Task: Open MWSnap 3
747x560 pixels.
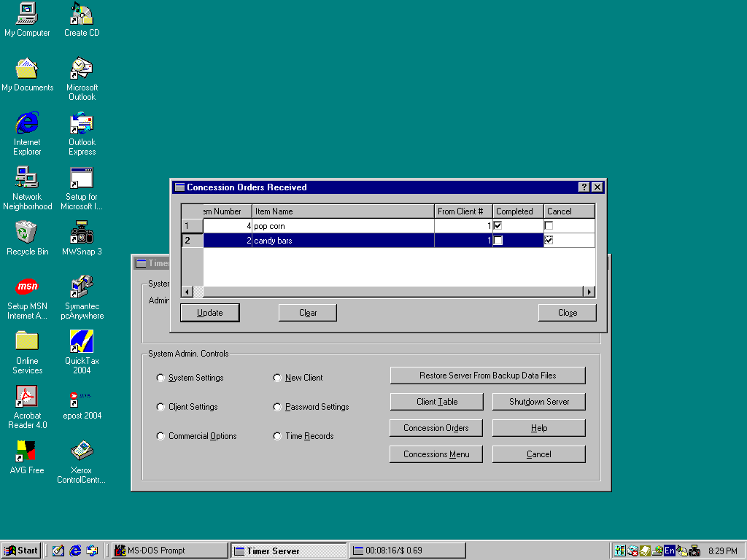Action: click(81, 235)
